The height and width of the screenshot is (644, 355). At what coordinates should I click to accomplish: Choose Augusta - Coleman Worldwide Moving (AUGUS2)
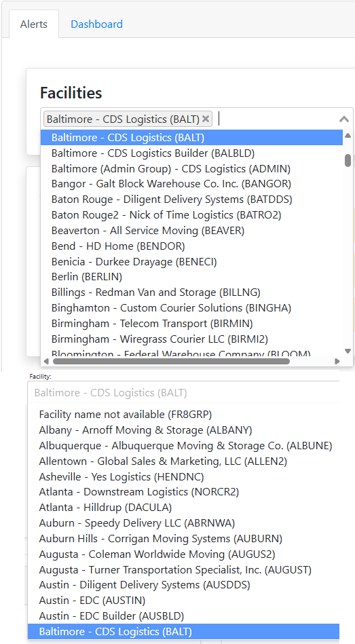pyautogui.click(x=183, y=554)
